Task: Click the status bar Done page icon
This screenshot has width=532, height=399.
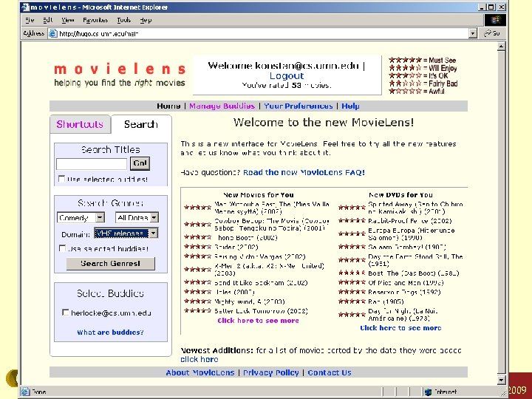Action: 25,392
